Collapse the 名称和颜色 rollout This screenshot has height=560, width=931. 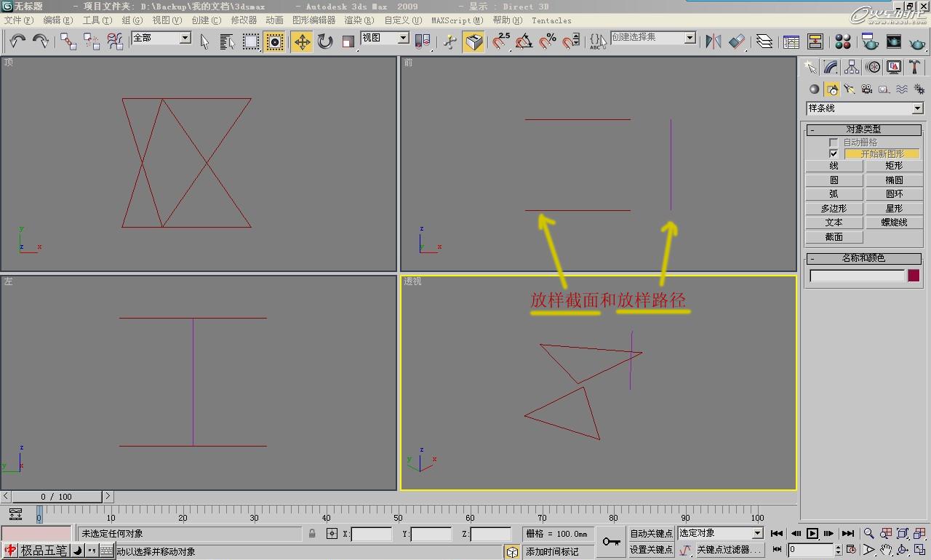pos(864,258)
